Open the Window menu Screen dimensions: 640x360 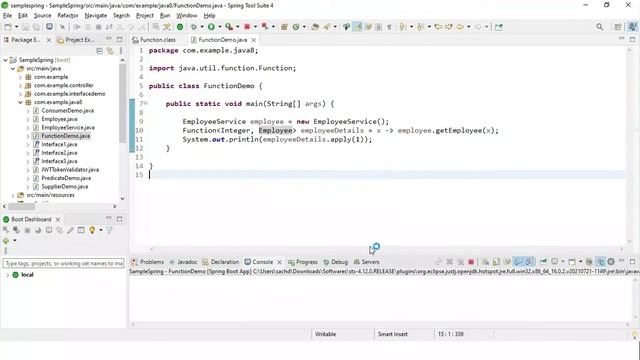[x=187, y=16]
